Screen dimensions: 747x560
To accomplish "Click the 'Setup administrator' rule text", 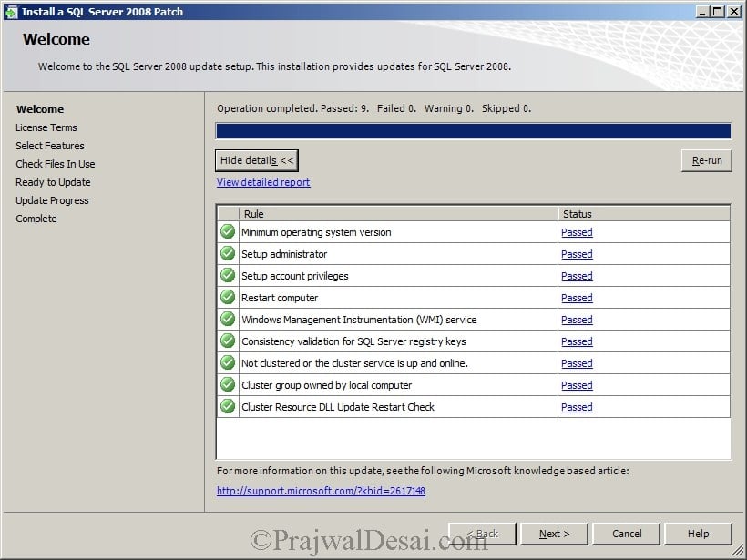I will (284, 254).
